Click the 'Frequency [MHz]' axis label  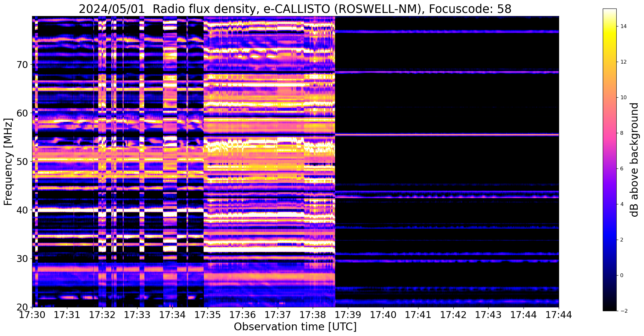8,162
